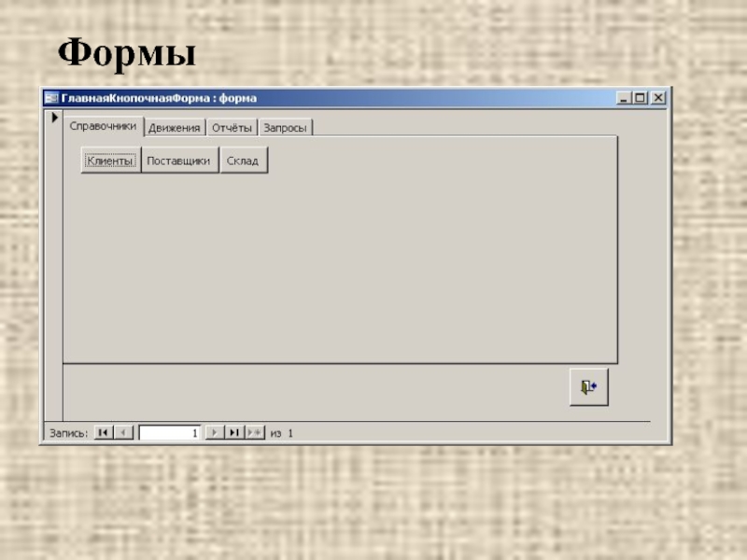Create new record navigation button

(255, 432)
